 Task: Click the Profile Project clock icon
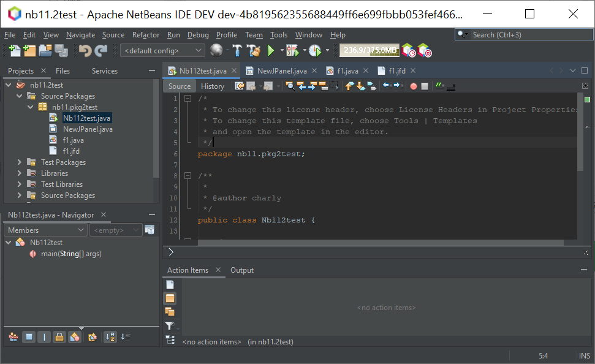315,50
